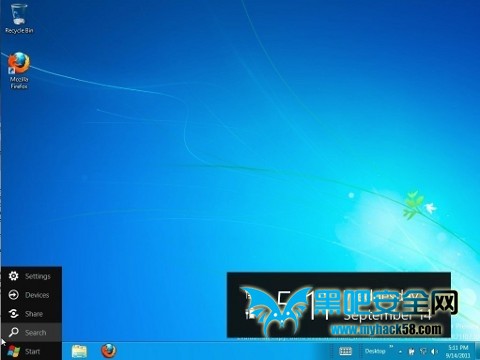Select Share in the Start charm menu

[31, 314]
